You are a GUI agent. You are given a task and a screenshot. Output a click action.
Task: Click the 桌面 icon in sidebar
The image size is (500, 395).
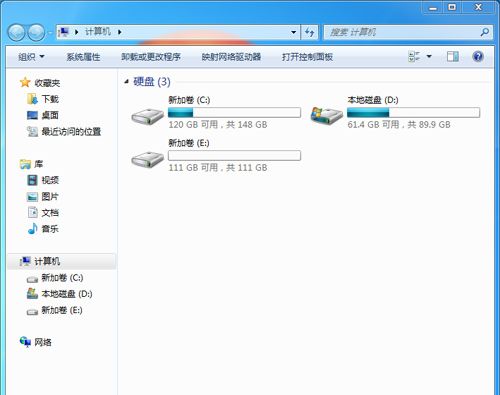[32, 115]
